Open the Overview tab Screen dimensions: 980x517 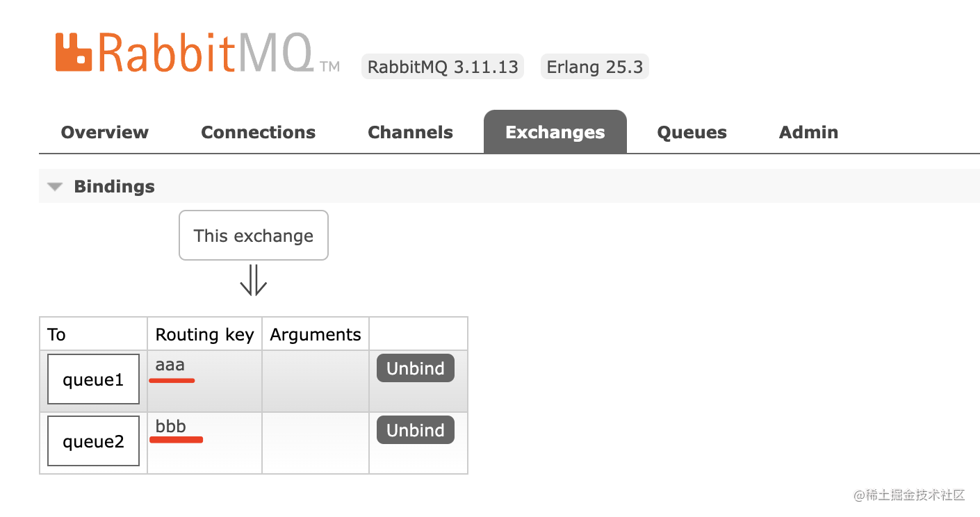click(105, 133)
